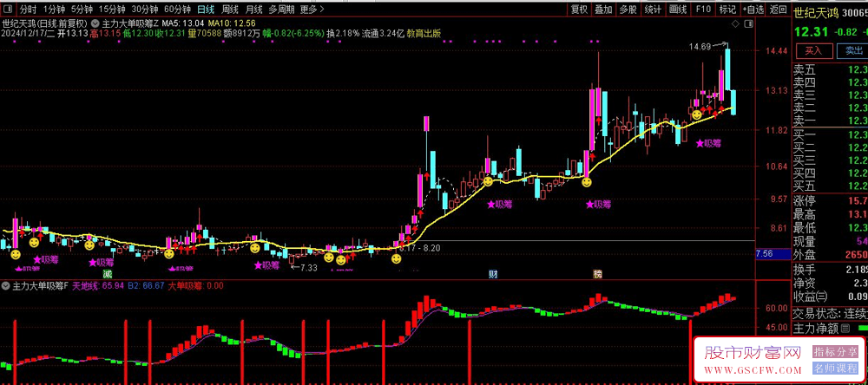
Task: Click the red 买入 buy button
Action: click(x=813, y=51)
